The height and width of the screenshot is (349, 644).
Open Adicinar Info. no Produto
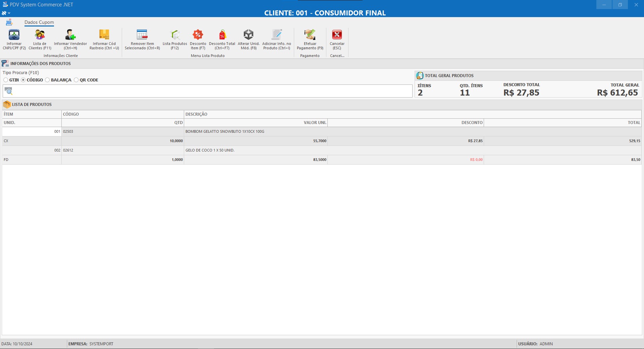277,35
